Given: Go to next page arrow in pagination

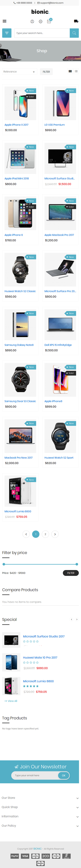Looking at the screenshot, I should [55, 534].
